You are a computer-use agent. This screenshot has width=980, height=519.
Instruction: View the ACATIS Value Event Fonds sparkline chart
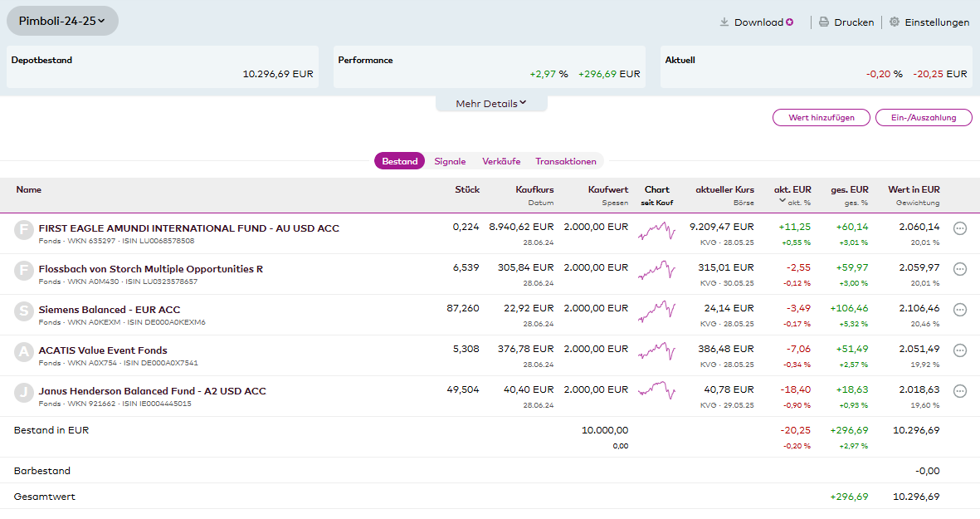(656, 350)
